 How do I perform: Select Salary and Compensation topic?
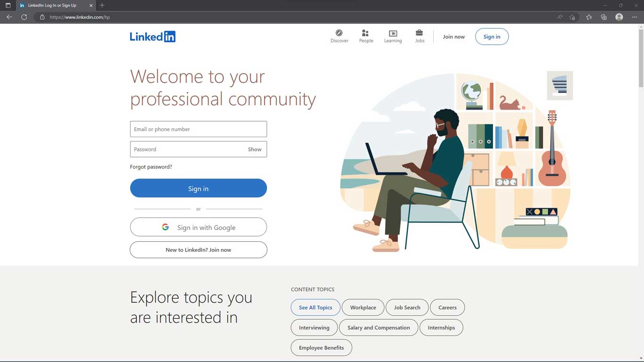tap(379, 328)
